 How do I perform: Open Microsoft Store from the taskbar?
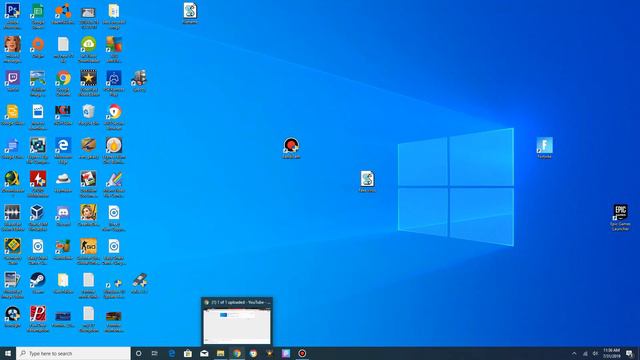pos(188,353)
